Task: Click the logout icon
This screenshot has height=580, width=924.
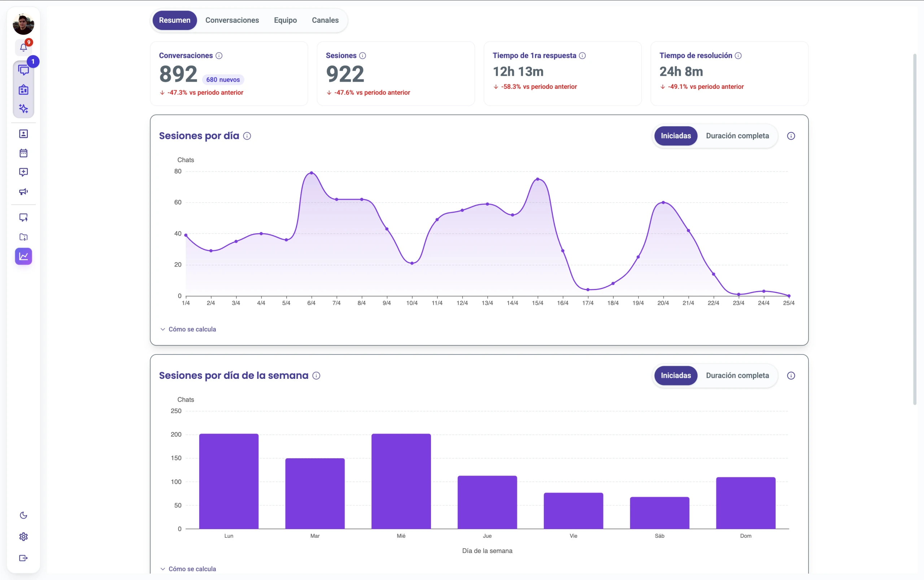Action: [x=23, y=558]
